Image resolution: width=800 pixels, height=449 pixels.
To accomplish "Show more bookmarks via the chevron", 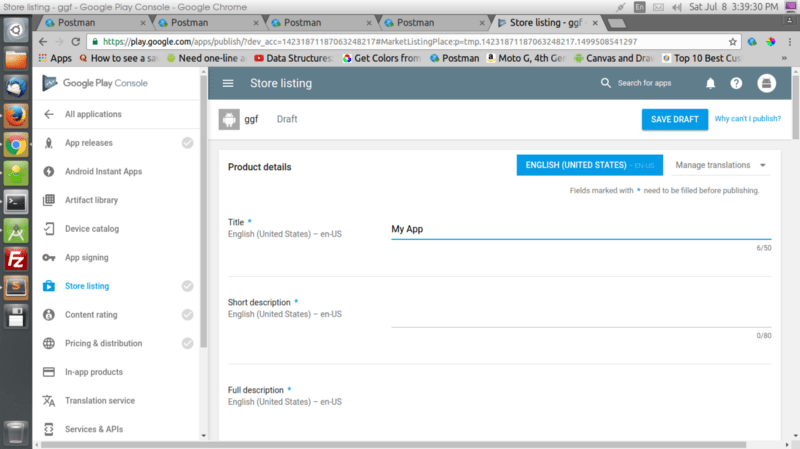I will [784, 58].
